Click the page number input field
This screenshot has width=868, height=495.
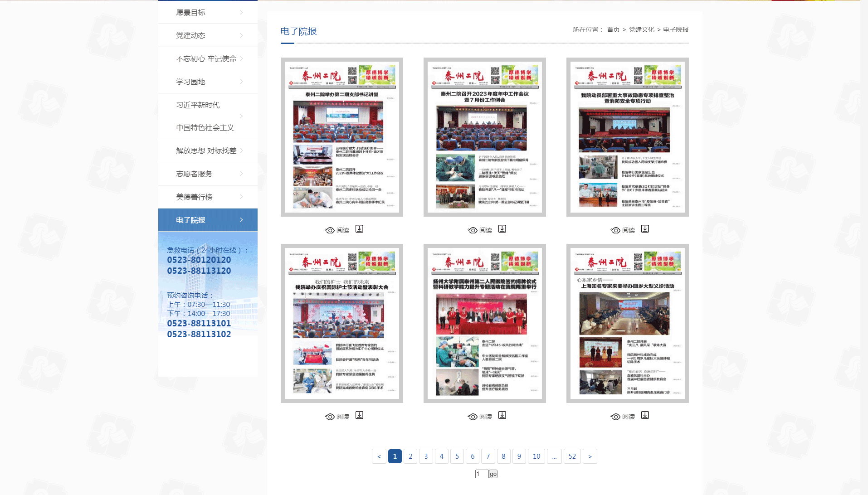point(482,474)
